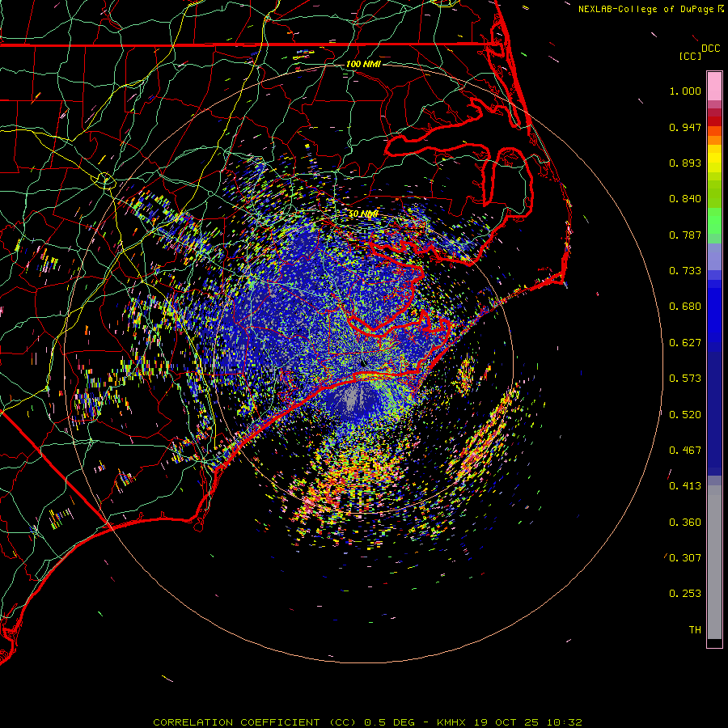Click the 100 NMI range ring label
Viewport: 728px width, 728px height.
pyautogui.click(x=363, y=64)
